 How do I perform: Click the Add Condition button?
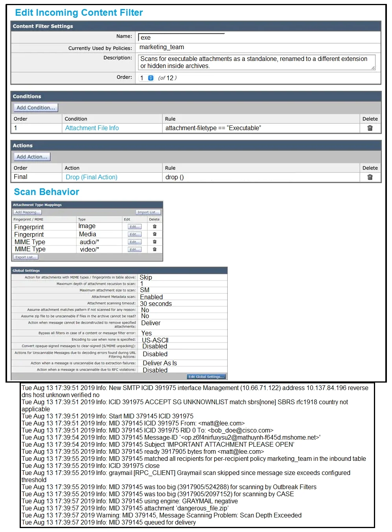pyautogui.click(x=36, y=108)
